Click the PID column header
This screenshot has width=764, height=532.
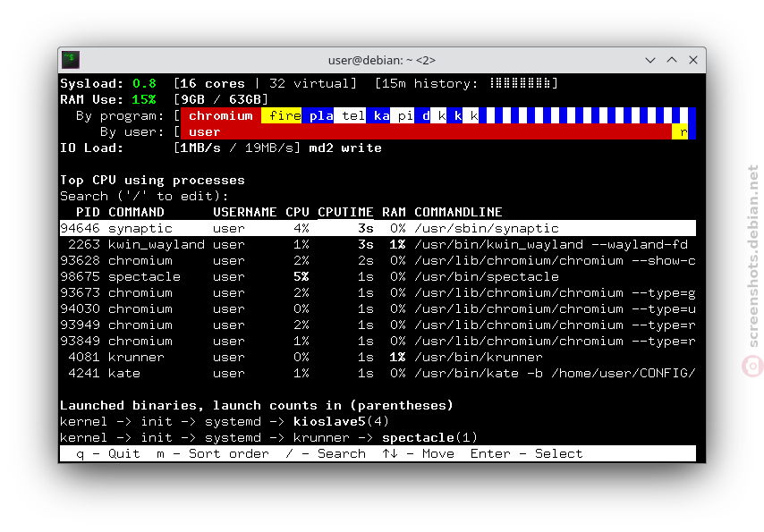click(88, 212)
